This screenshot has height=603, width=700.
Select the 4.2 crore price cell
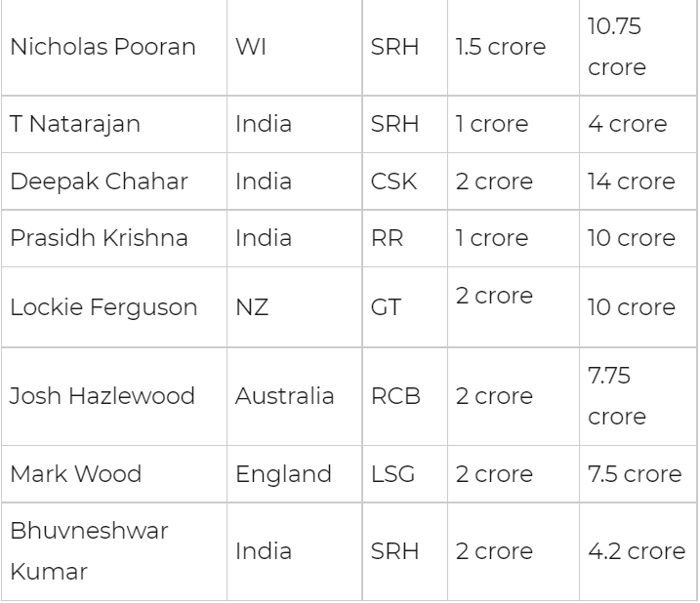[636, 551]
